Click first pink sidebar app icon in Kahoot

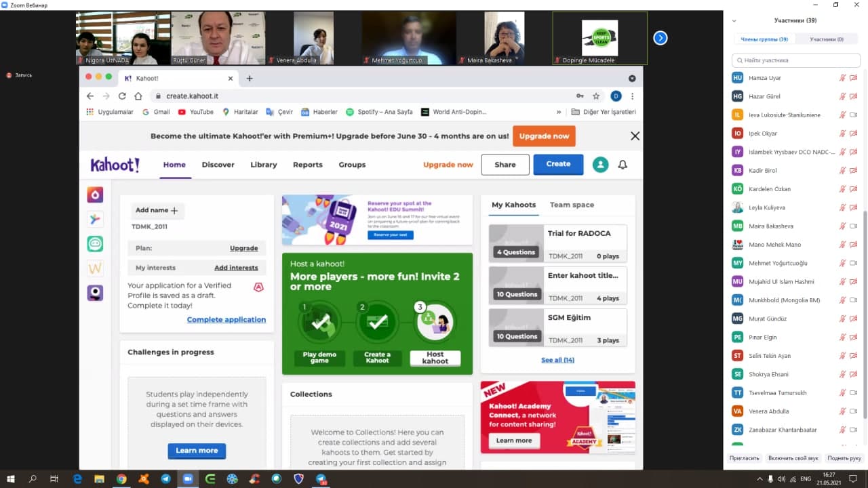95,195
